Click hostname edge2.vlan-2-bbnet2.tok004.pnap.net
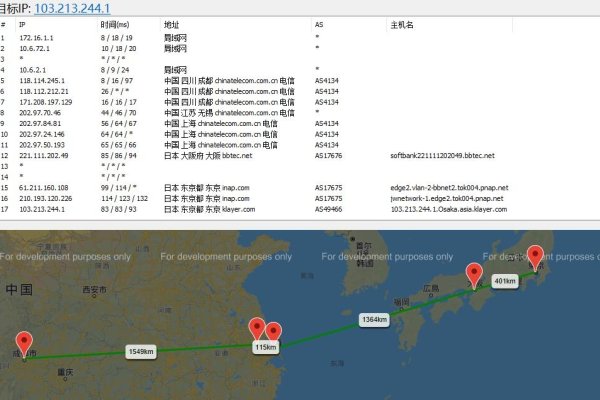Image resolution: width=600 pixels, height=400 pixels. point(449,188)
